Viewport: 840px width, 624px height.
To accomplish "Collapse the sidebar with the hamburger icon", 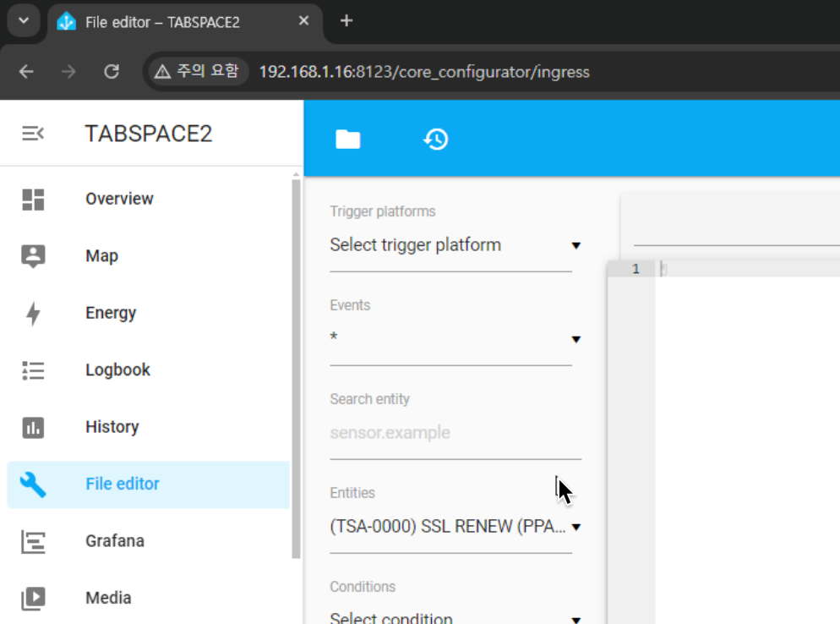I will [x=33, y=134].
